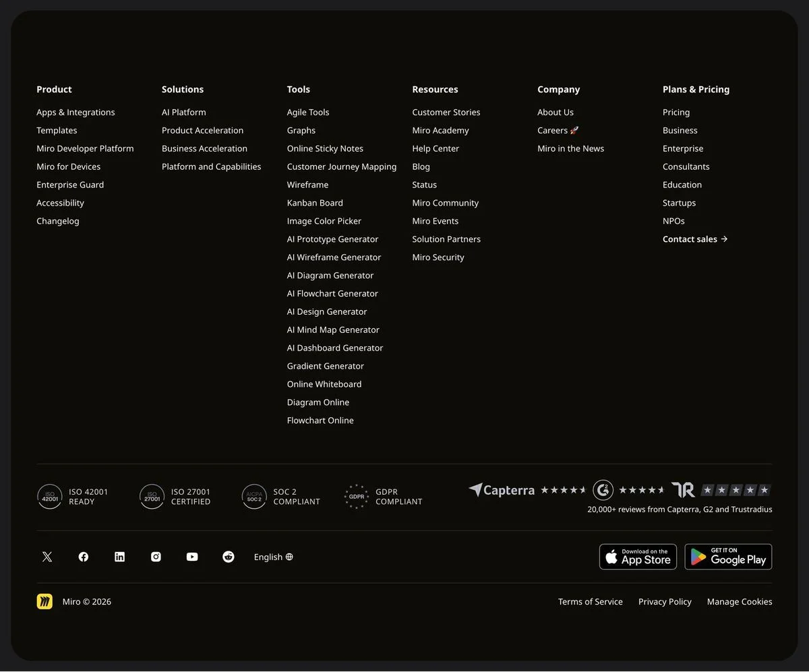View the Changelog link

click(57, 221)
